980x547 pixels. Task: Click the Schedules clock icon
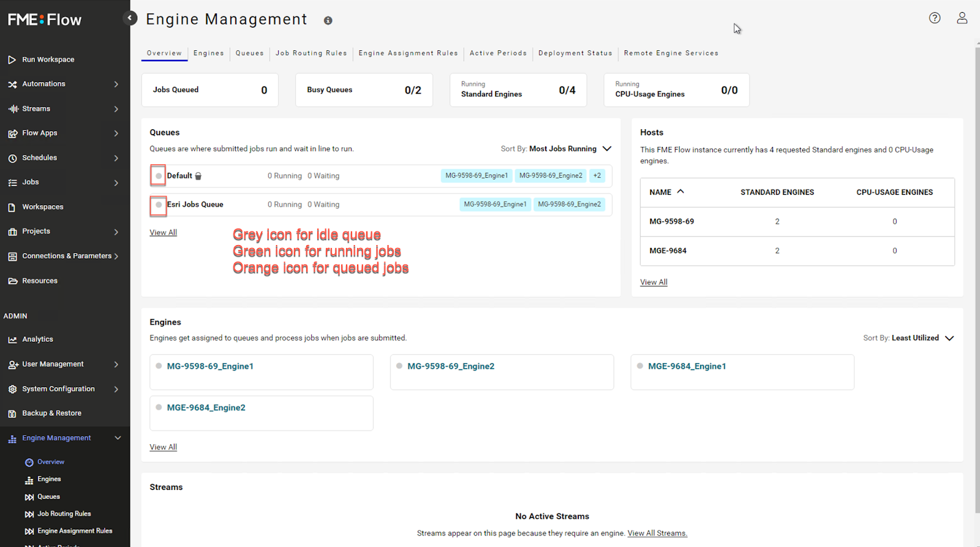point(12,158)
